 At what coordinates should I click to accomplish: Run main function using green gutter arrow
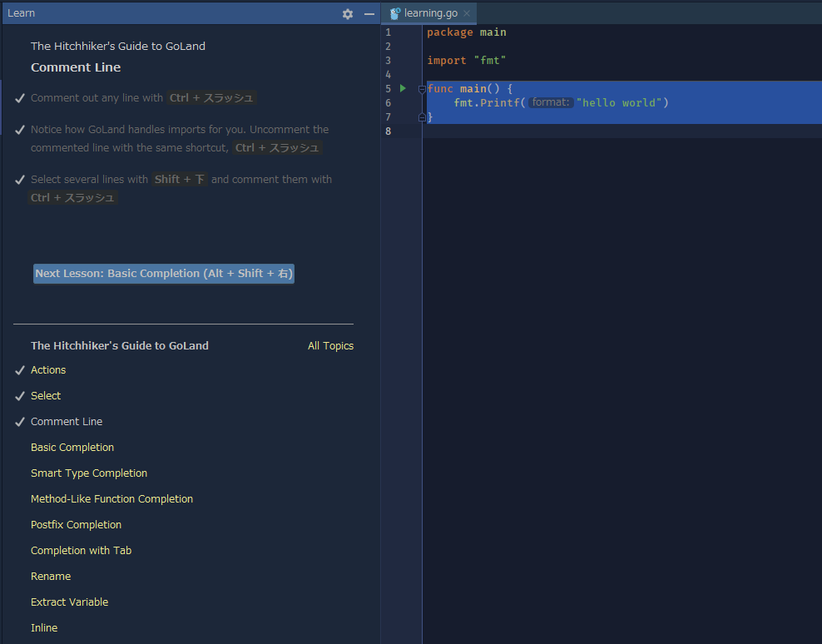coord(403,88)
